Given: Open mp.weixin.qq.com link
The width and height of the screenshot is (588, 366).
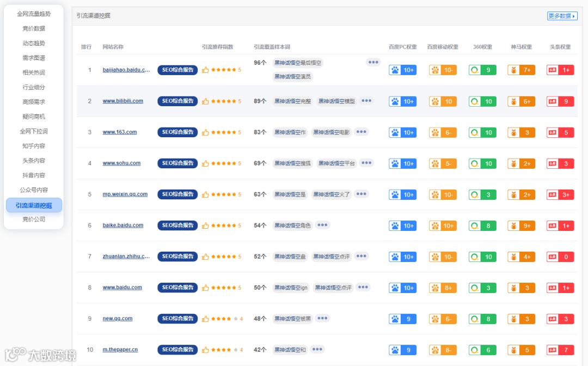Looking at the screenshot, I should click(x=125, y=194).
